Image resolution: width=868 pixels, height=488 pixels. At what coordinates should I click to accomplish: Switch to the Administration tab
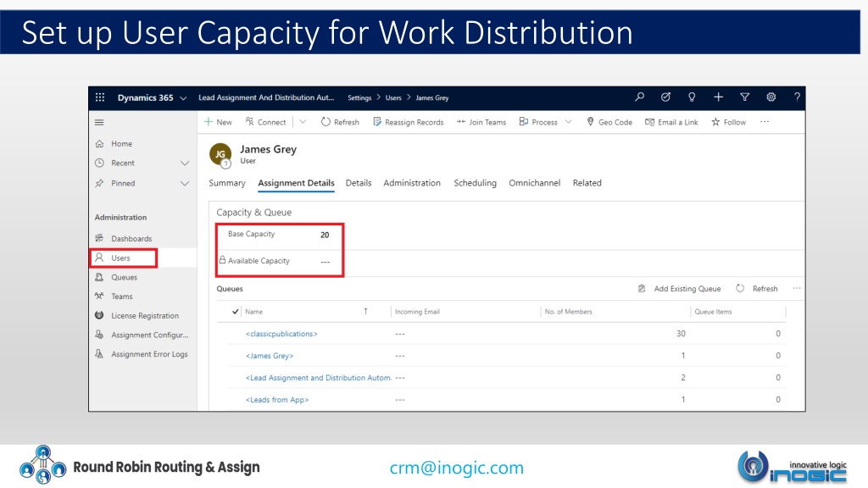click(x=412, y=183)
